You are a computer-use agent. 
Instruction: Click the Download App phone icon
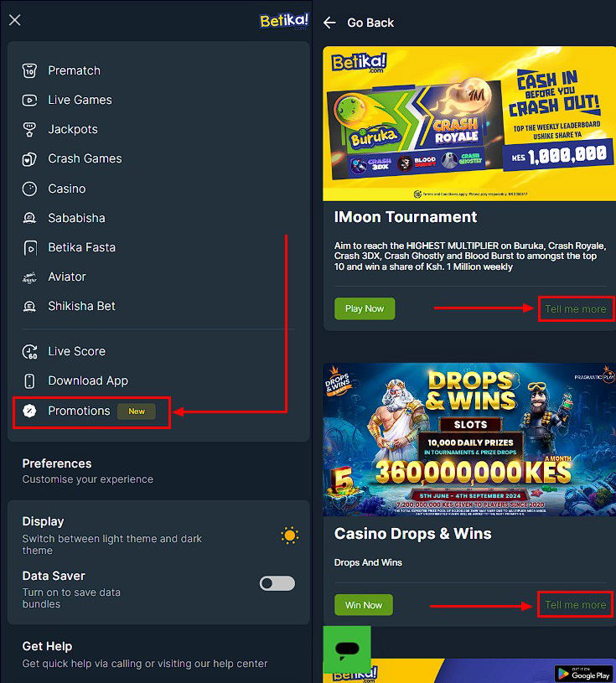[29, 380]
